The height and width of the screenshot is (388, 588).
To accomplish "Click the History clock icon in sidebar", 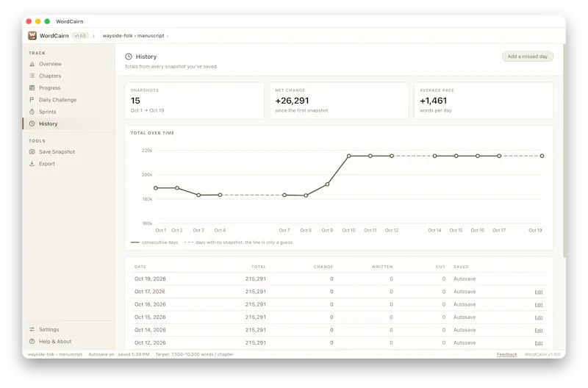I will [32, 124].
